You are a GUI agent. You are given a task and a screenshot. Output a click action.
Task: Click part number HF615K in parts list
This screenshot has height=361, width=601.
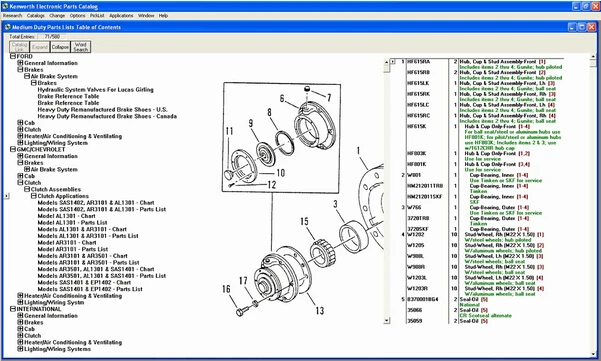(x=416, y=126)
